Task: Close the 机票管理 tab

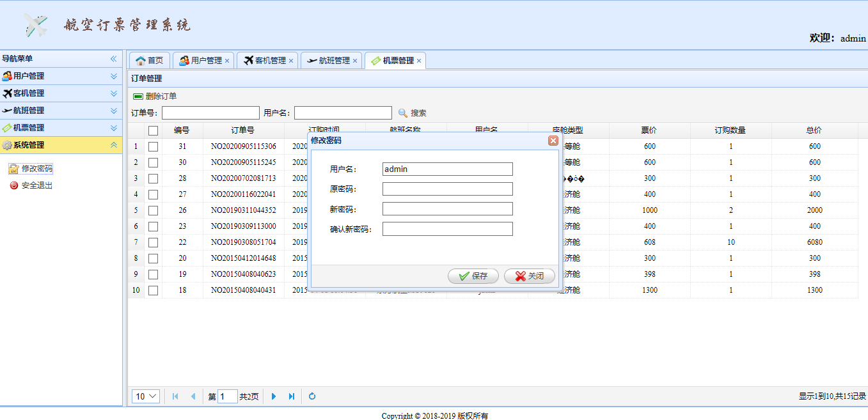Action: point(419,61)
